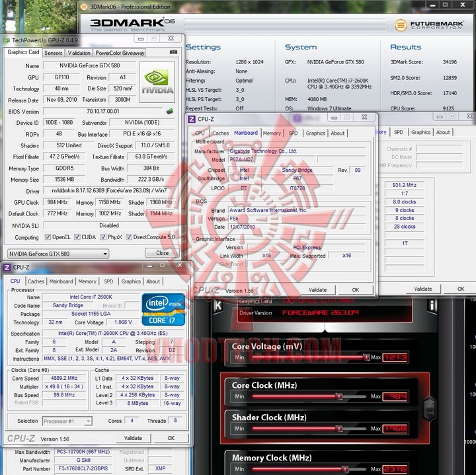This screenshot has height=475, width=476.
Task: Click the BIOS Version field 70.10.17.00.01
Action: [103, 112]
